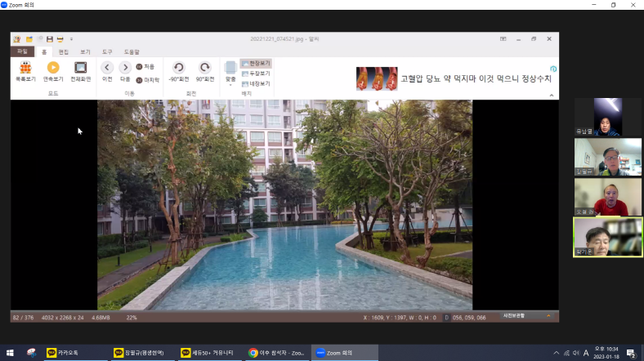Open the 편집 ribbon tab

click(64, 51)
